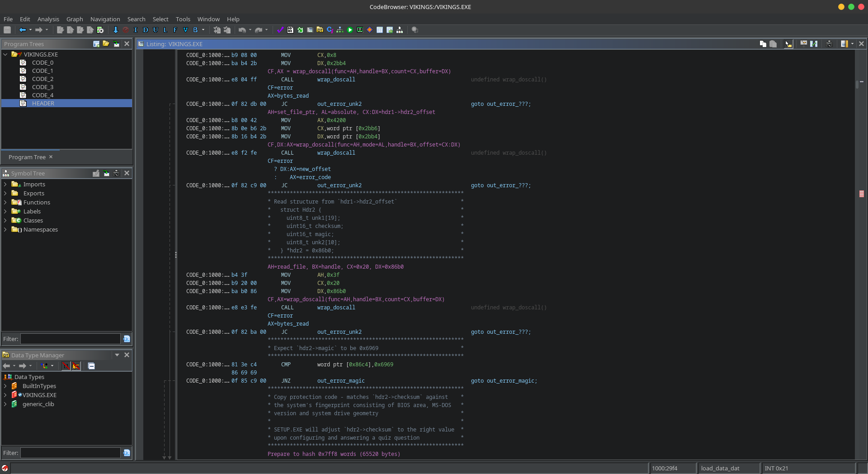
Task: Click the green Run script play icon
Action: 350,30
